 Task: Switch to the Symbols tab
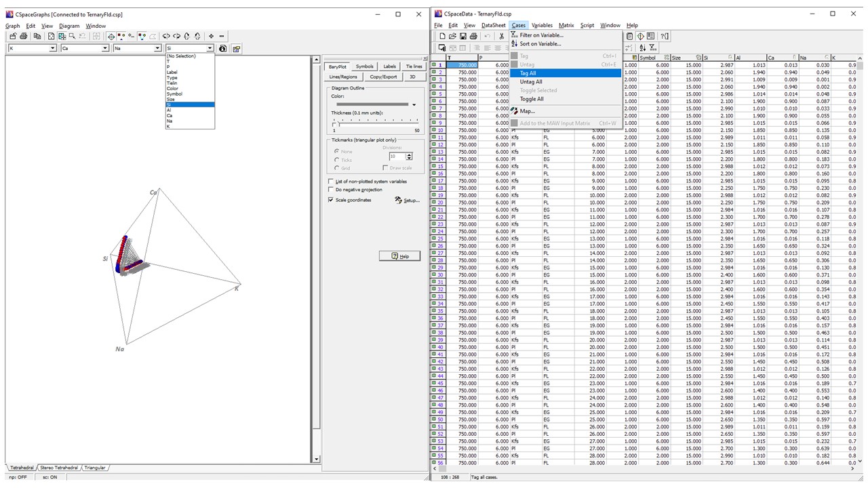pos(364,66)
